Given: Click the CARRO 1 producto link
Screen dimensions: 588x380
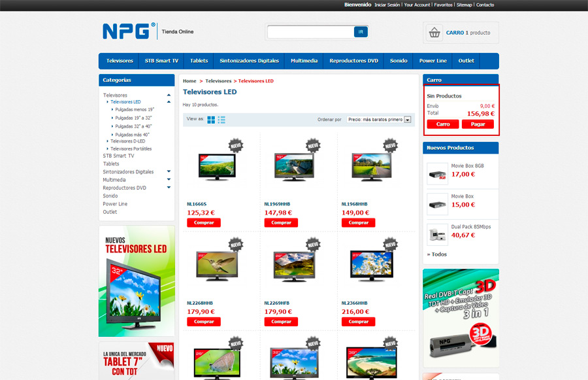Looking at the screenshot, I should [468, 33].
